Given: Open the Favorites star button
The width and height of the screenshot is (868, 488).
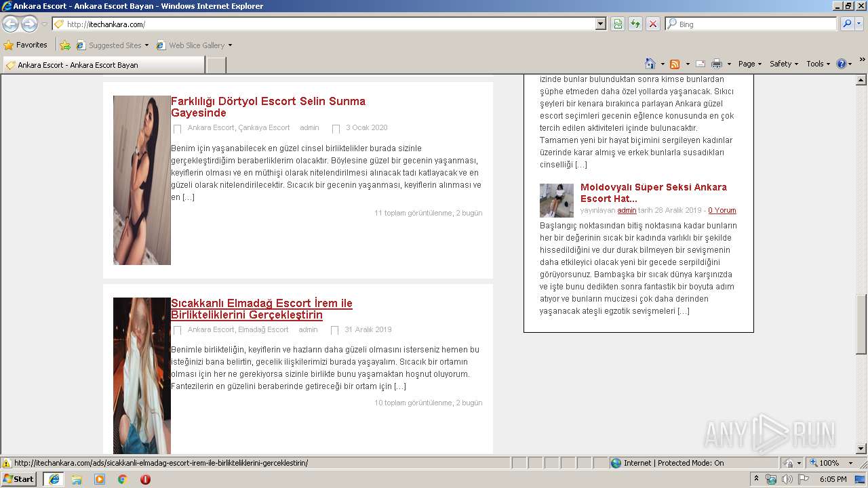Looking at the screenshot, I should click(26, 45).
